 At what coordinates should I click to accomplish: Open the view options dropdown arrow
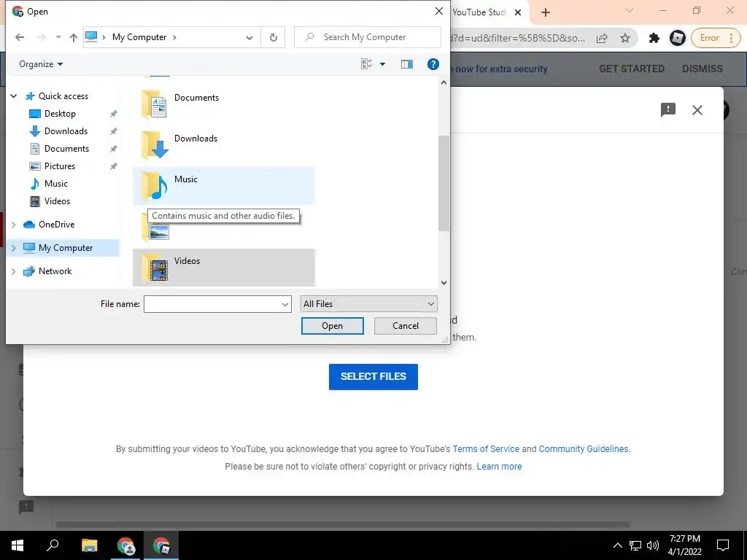pos(382,64)
